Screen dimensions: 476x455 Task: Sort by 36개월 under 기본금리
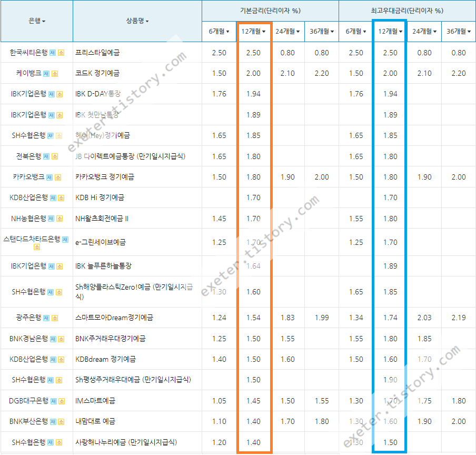322,31
